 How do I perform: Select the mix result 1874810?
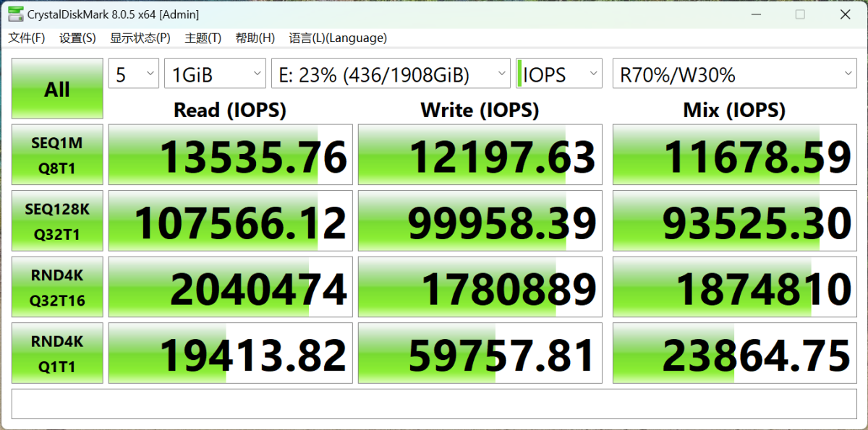point(734,287)
